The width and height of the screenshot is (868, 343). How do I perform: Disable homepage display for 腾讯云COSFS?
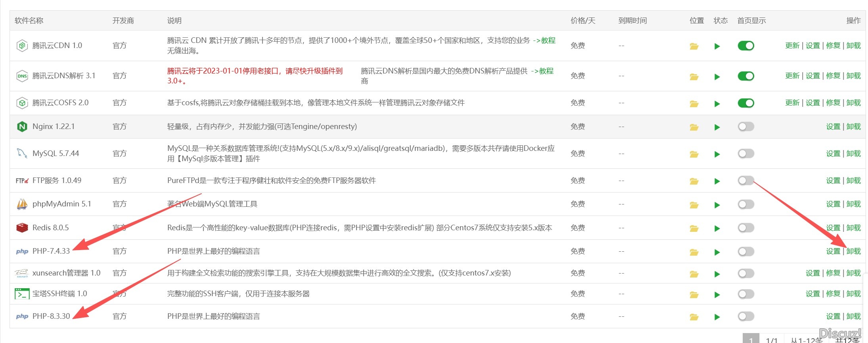[746, 103]
